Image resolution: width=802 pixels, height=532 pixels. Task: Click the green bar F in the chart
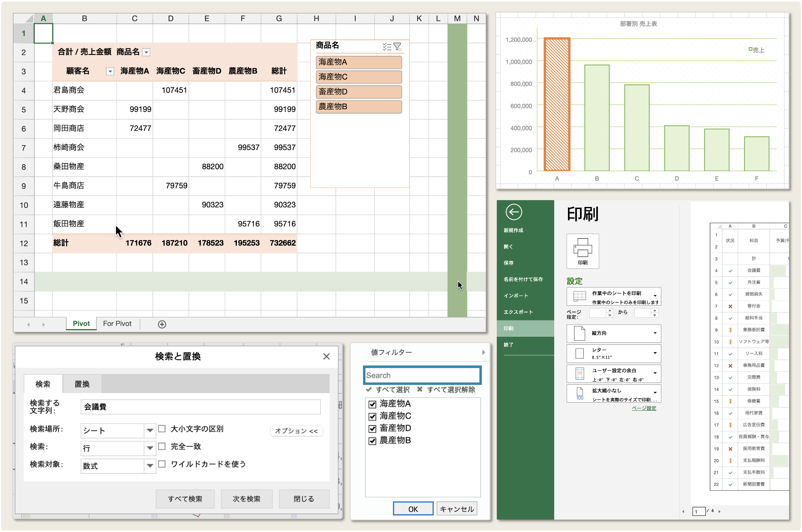click(x=757, y=154)
